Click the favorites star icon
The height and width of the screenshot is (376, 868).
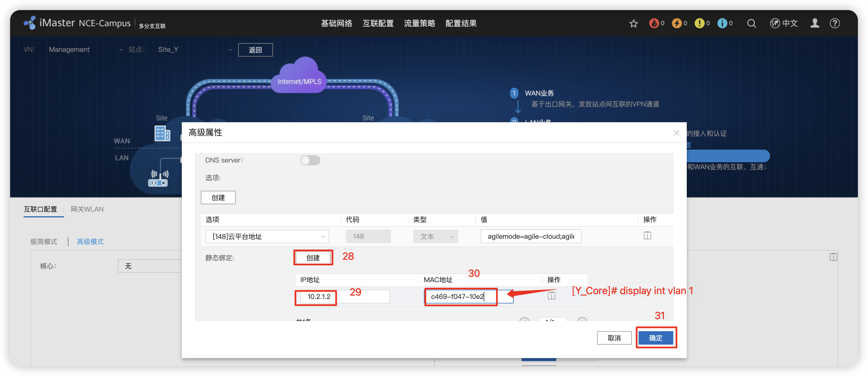click(x=633, y=24)
